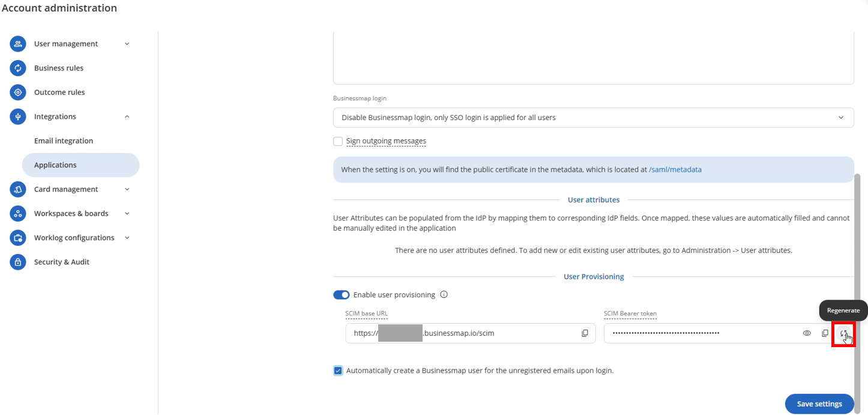Collapse the Integrations section chevron
The image size is (868, 415).
[x=127, y=117]
